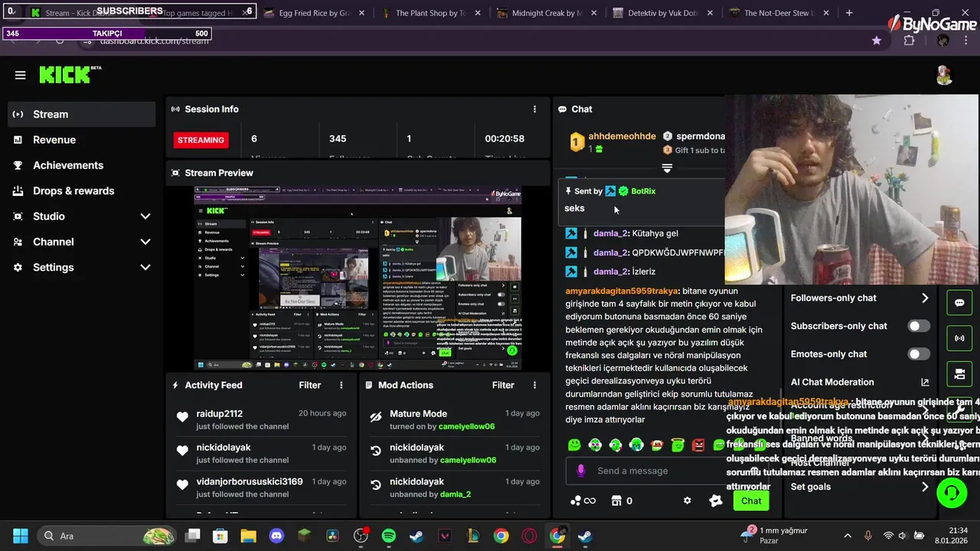Switch to The Plant Shop browser tab
This screenshot has width=980, height=551.
point(430,13)
